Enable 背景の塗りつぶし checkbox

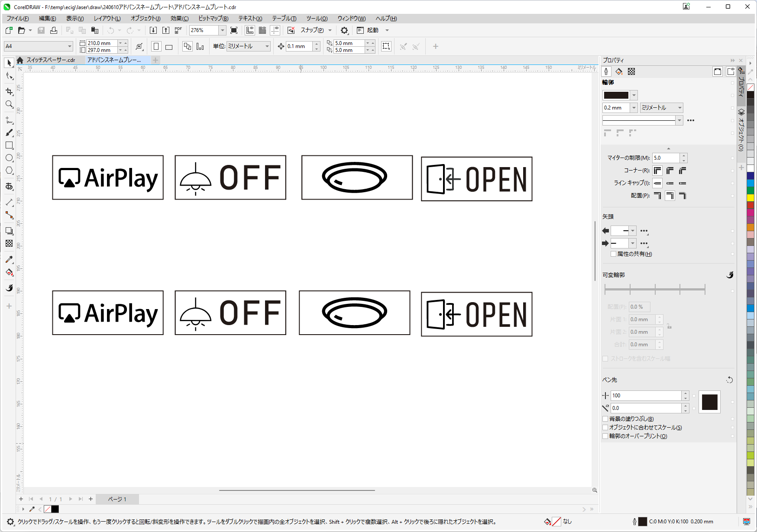click(605, 419)
